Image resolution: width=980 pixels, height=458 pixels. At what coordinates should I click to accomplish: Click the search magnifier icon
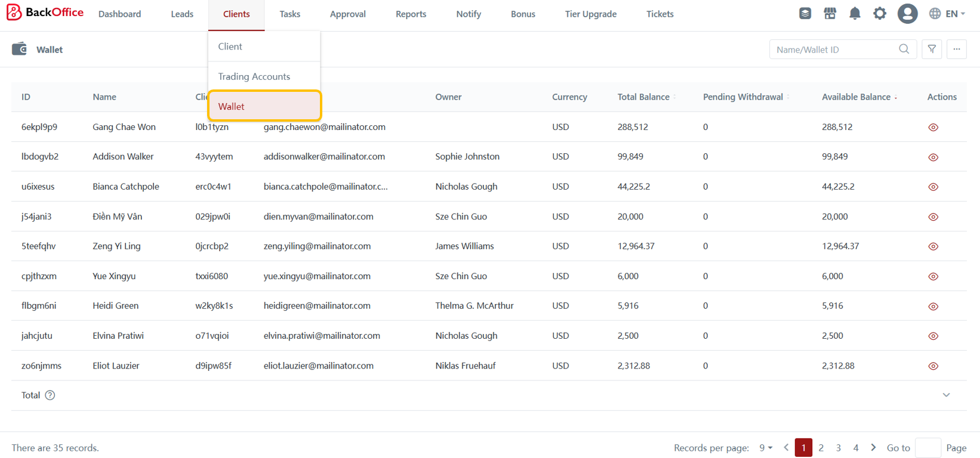[904, 49]
